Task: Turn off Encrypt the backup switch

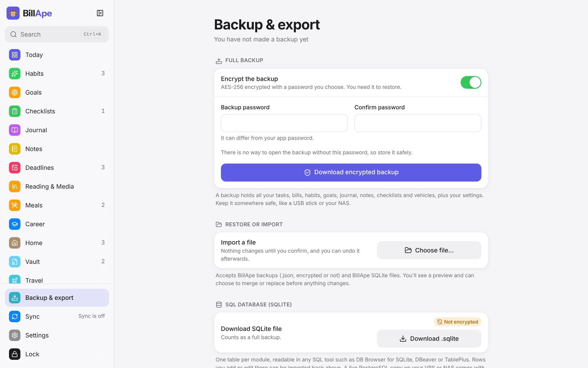Action: click(x=471, y=82)
